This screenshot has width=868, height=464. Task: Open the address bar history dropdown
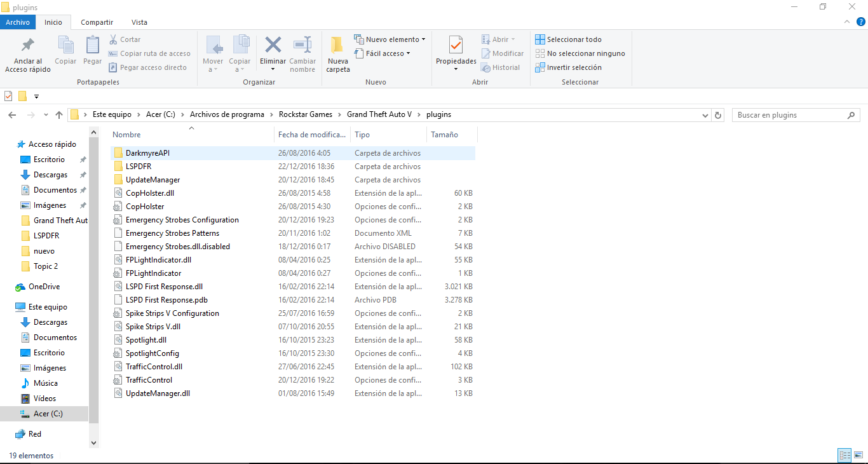[x=705, y=115]
